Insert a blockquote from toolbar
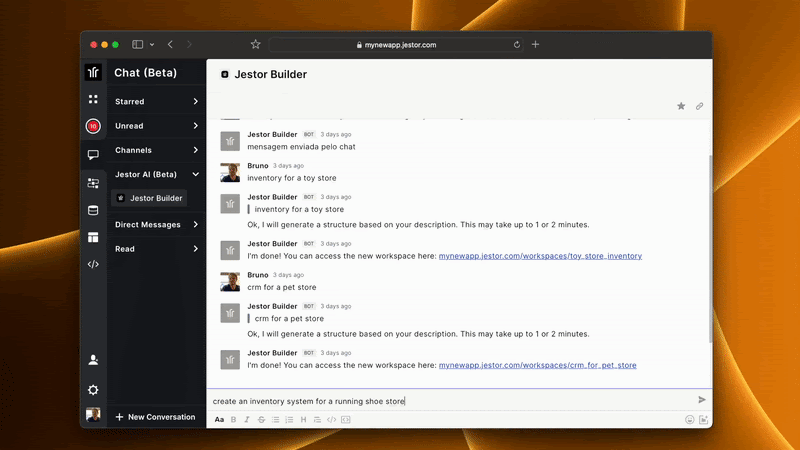This screenshot has width=800, height=450. tap(317, 419)
